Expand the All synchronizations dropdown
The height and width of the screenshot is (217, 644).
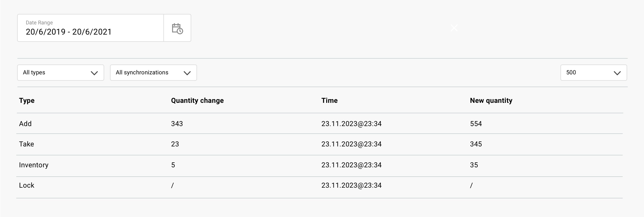point(154,73)
